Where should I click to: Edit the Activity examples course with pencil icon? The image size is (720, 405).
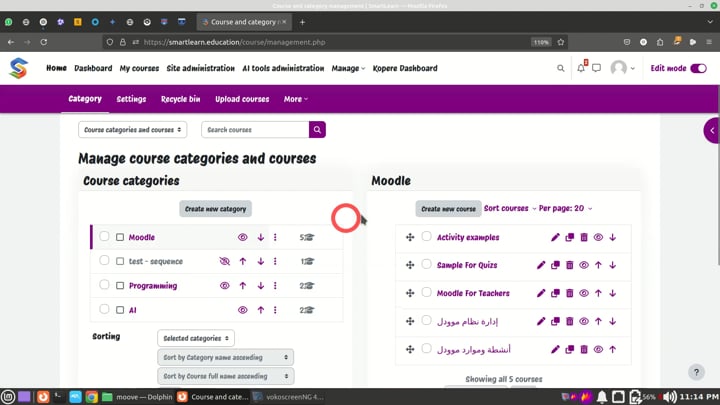[555, 237]
